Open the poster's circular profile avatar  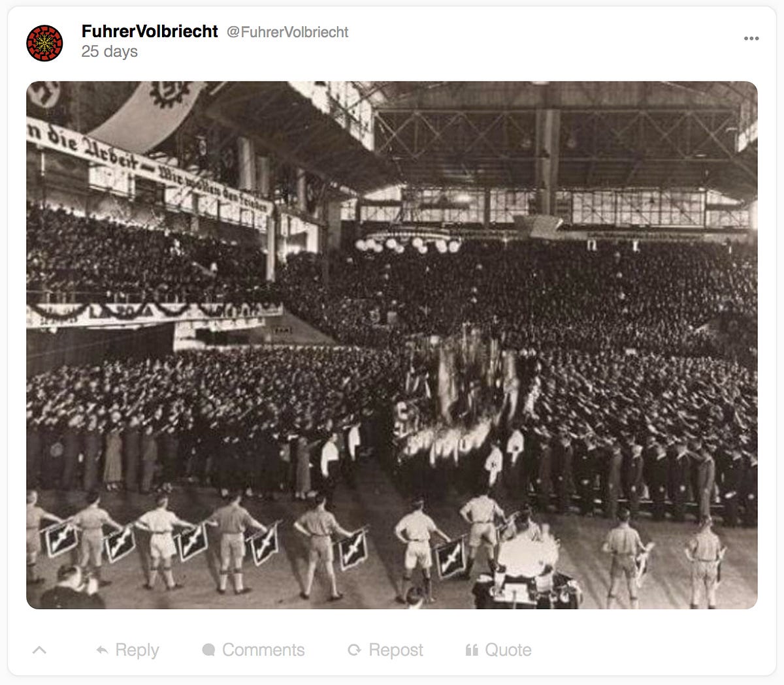(x=44, y=43)
